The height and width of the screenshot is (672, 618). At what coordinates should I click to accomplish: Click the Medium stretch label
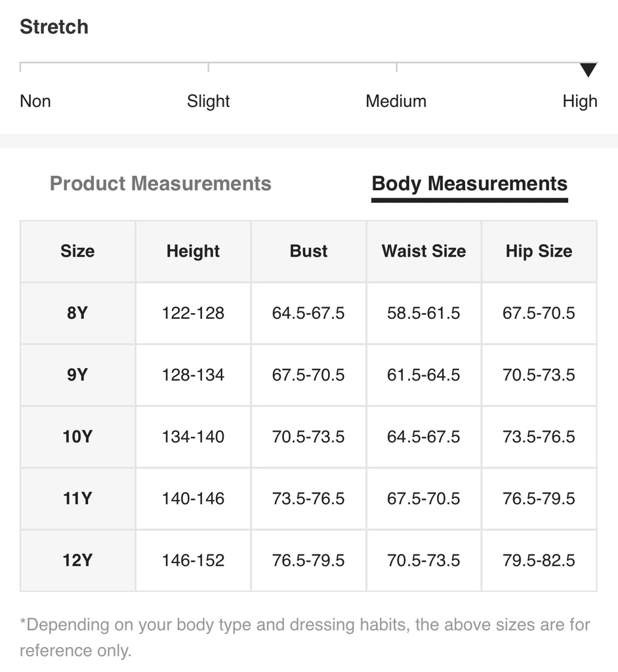click(396, 101)
